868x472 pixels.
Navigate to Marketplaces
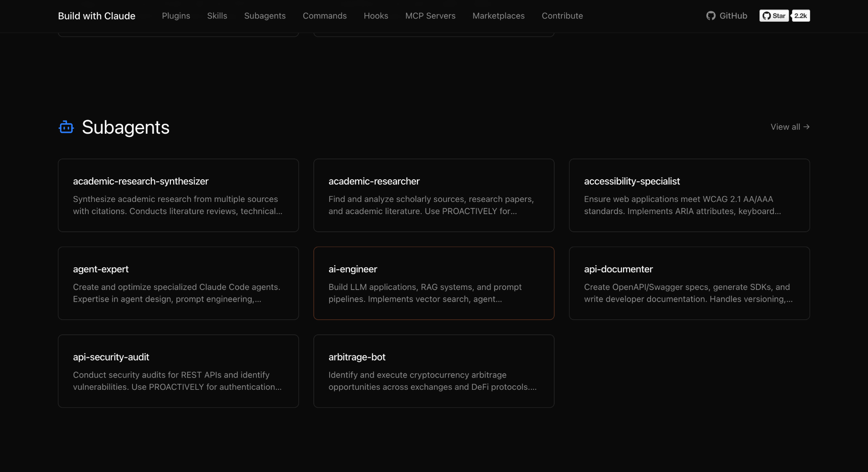[498, 16]
